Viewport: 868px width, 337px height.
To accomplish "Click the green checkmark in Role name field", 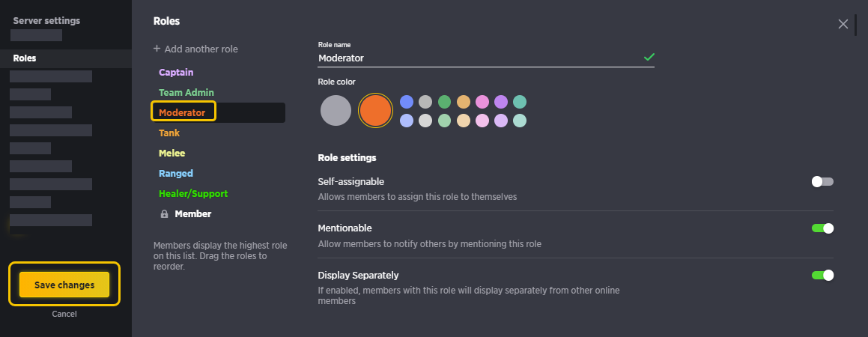I will coord(649,57).
